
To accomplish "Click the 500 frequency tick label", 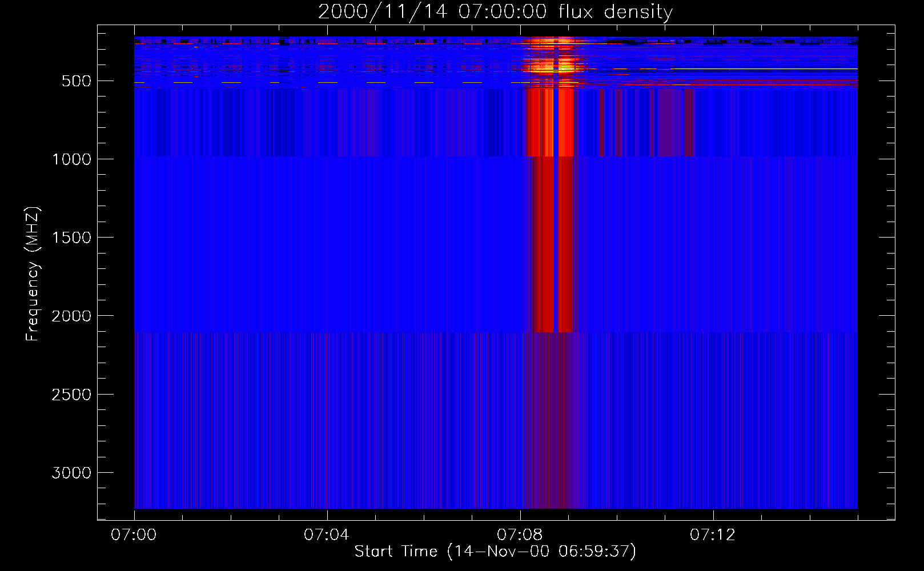I will pos(77,81).
